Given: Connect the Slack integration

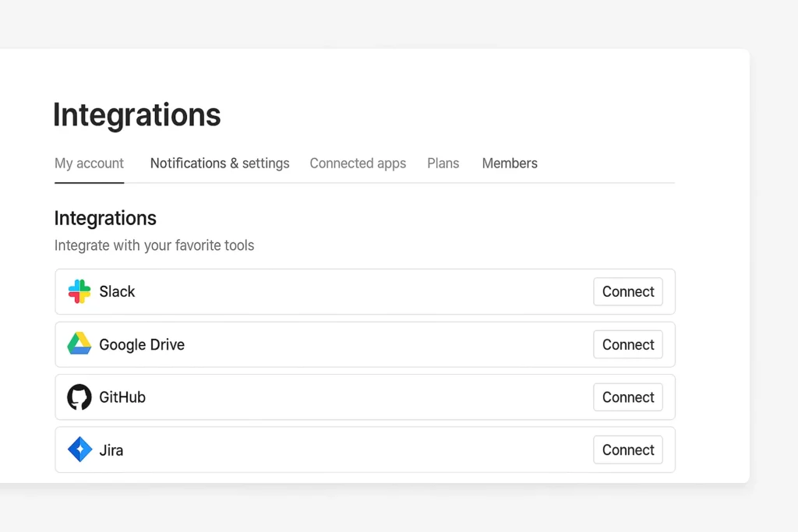Looking at the screenshot, I should [627, 291].
